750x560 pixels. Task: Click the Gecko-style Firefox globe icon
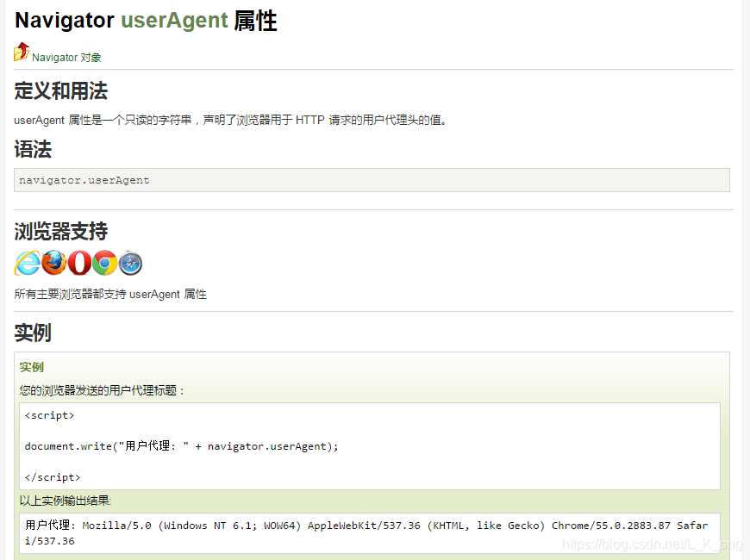[x=53, y=263]
